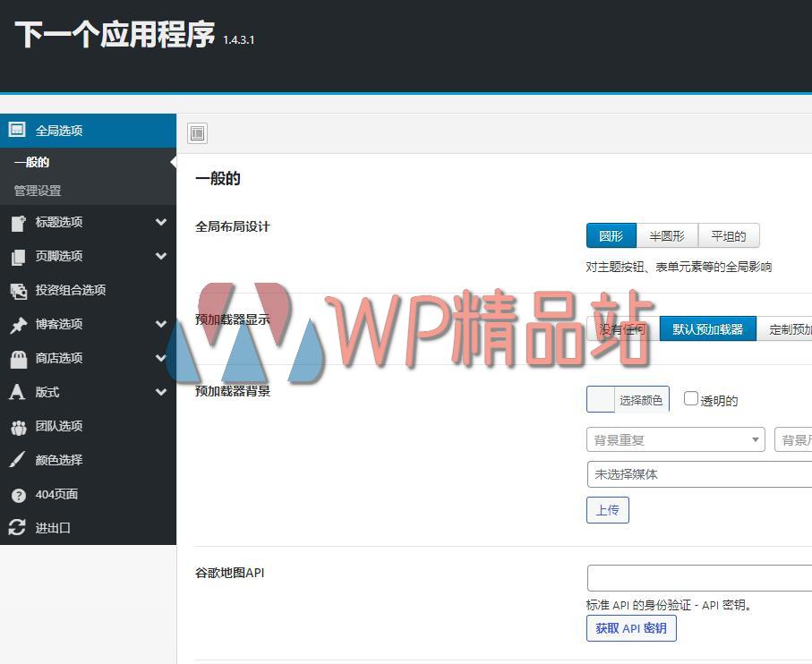Click the 上传 upload button
The width and height of the screenshot is (812, 664).
click(607, 510)
